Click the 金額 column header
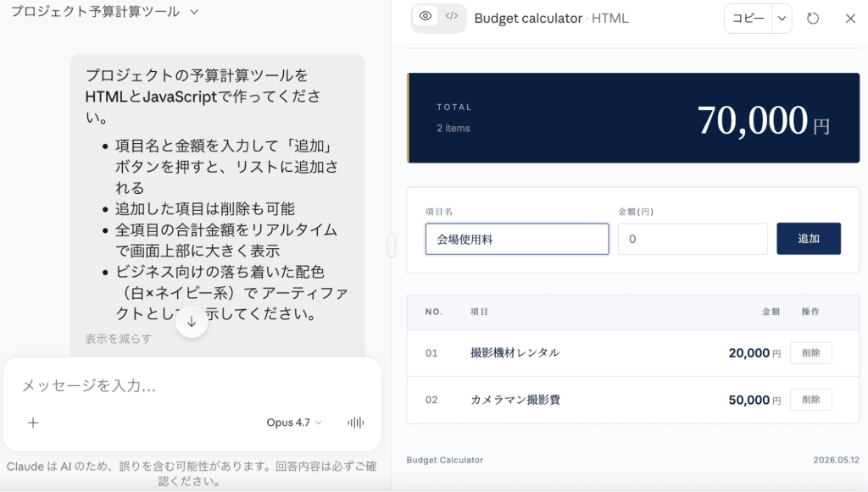Viewport: 868px width, 492px height. pyautogui.click(x=771, y=312)
